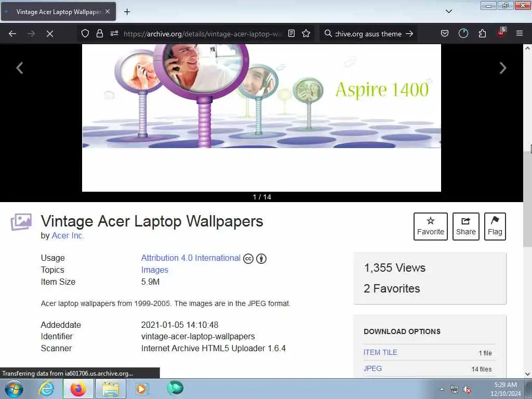Open the media player taskbar icon
The image size is (532, 399).
click(x=141, y=389)
